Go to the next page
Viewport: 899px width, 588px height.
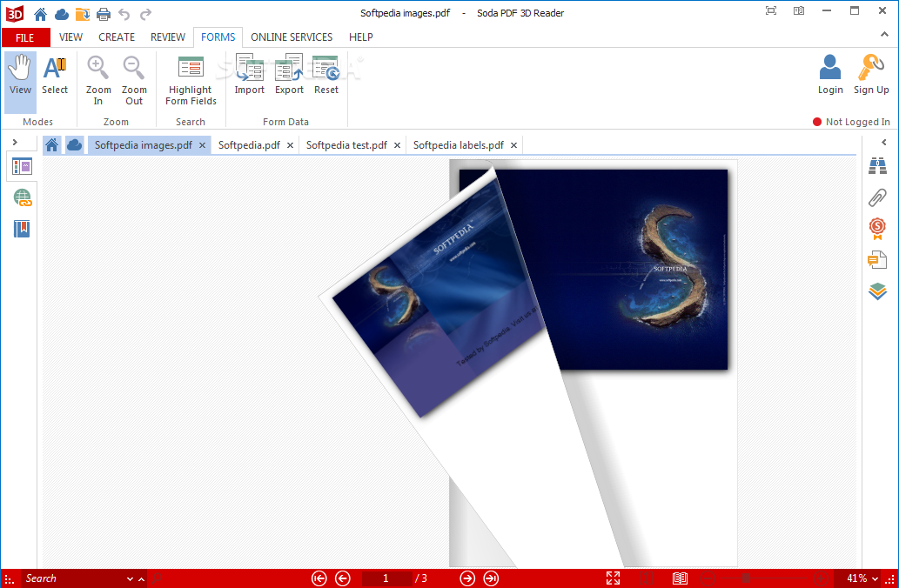point(467,578)
